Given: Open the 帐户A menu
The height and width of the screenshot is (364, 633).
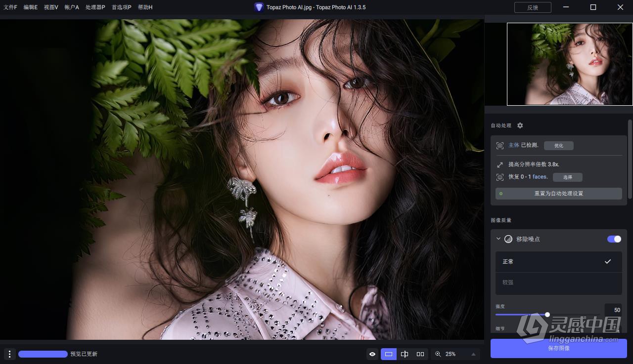Looking at the screenshot, I should [x=72, y=7].
